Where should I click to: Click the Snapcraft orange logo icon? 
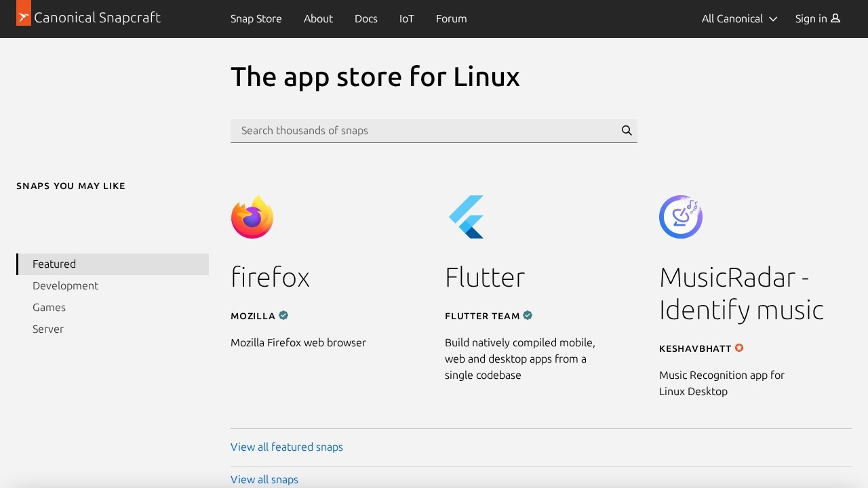click(x=24, y=13)
